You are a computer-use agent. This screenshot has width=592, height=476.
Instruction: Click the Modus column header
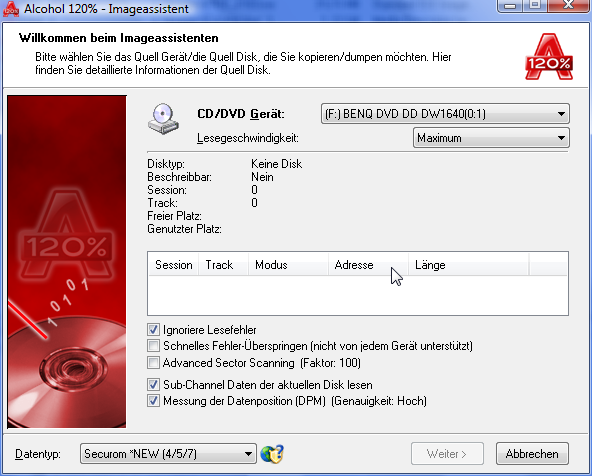coord(288,265)
